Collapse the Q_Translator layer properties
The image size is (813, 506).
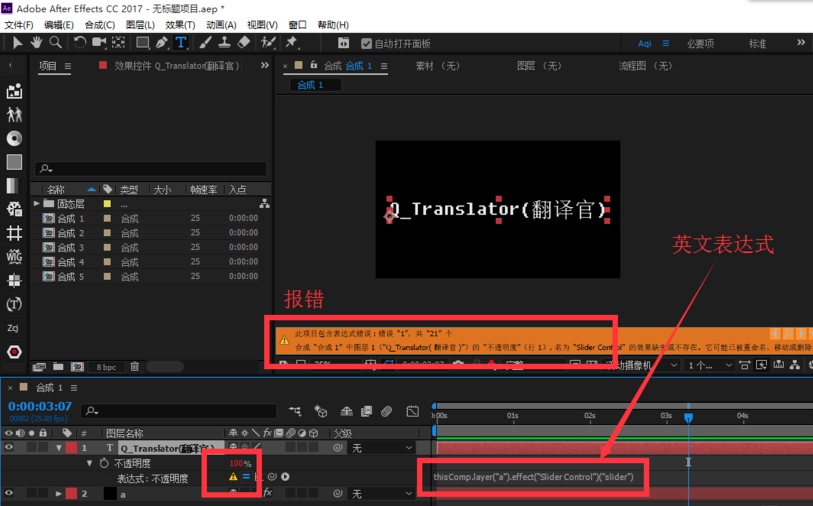pos(60,448)
